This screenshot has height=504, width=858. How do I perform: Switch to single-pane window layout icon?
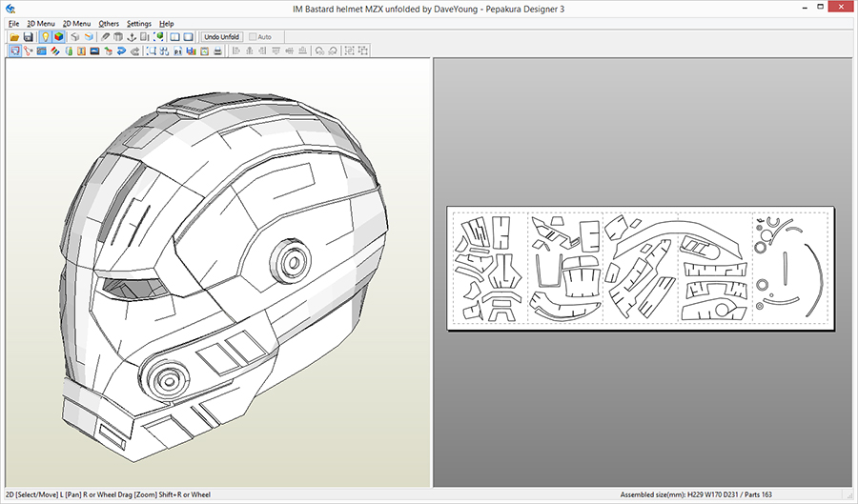(188, 37)
